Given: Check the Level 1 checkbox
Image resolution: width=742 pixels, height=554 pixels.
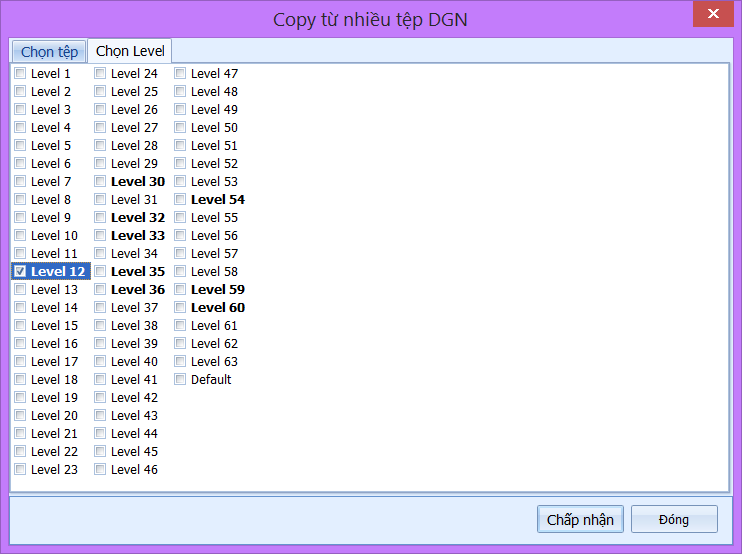Looking at the screenshot, I should coord(20,73).
